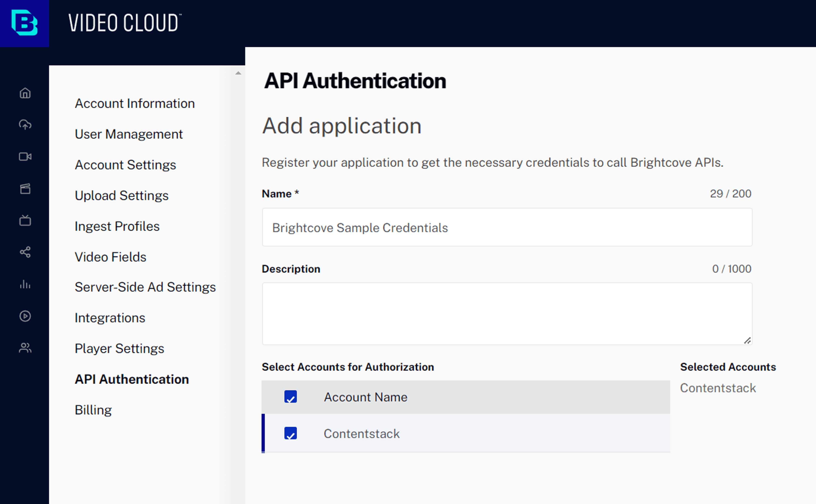Screen dimensions: 816x504
Task: Click Contentstack under Selected Accounts
Action: point(718,388)
